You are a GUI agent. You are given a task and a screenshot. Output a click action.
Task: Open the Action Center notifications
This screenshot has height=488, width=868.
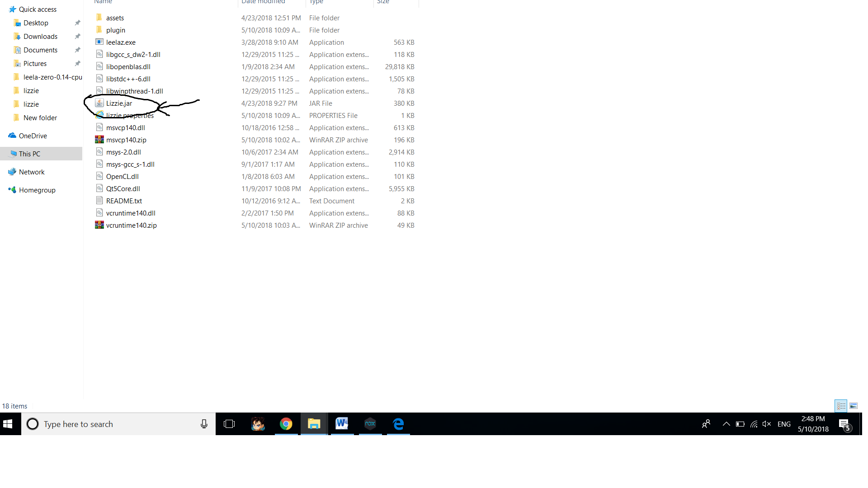844,424
